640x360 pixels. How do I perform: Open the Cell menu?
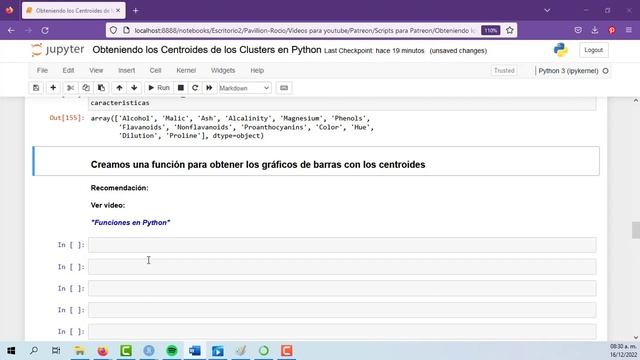pos(156,70)
